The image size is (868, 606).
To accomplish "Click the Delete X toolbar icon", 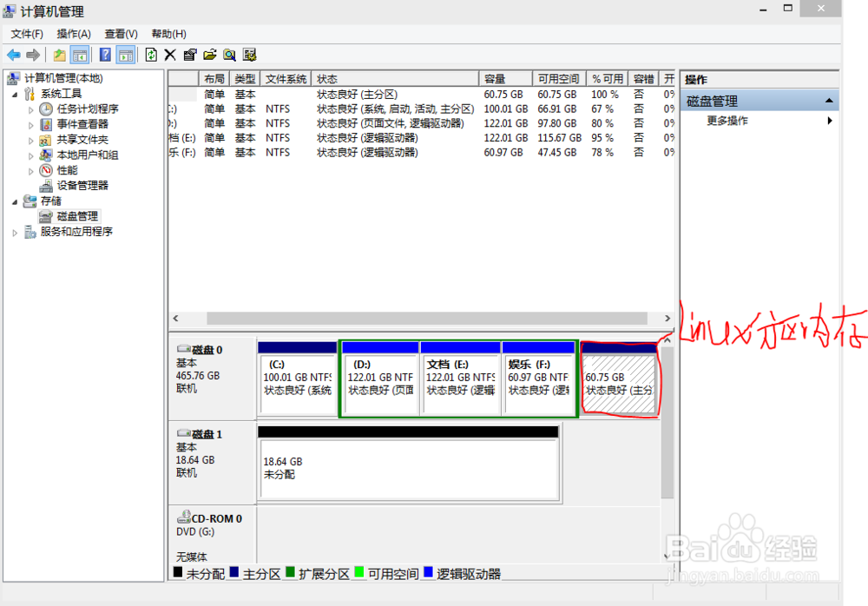I will pos(170,55).
